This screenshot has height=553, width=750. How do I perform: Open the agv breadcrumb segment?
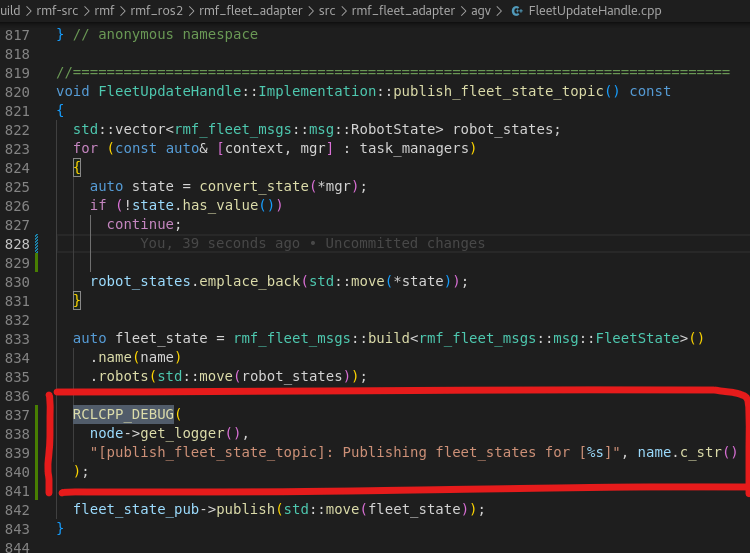pyautogui.click(x=481, y=11)
